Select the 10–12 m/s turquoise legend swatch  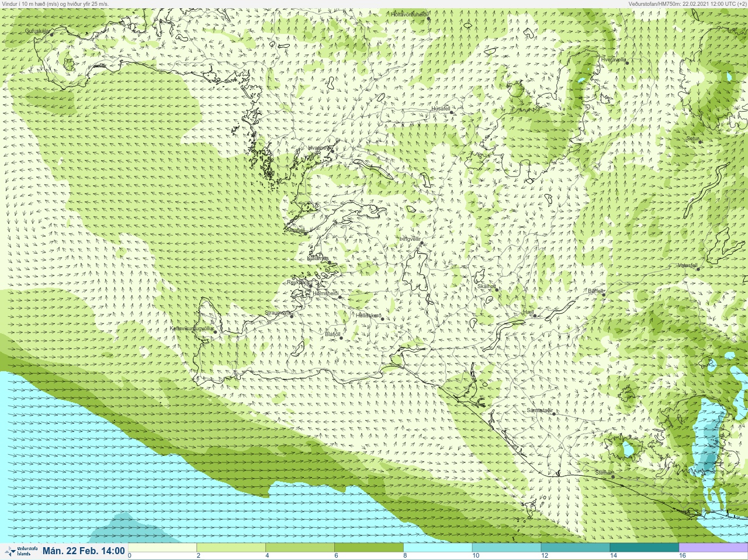(x=507, y=547)
